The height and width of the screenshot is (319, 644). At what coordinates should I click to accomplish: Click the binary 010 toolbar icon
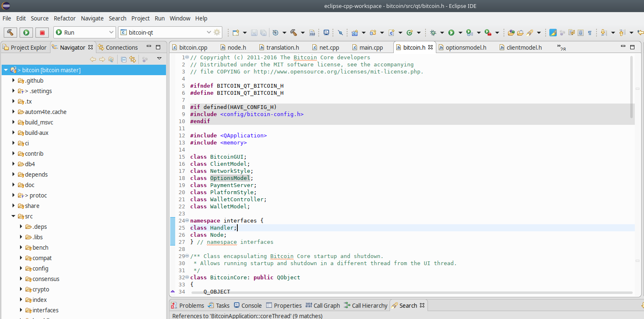pyautogui.click(x=312, y=32)
